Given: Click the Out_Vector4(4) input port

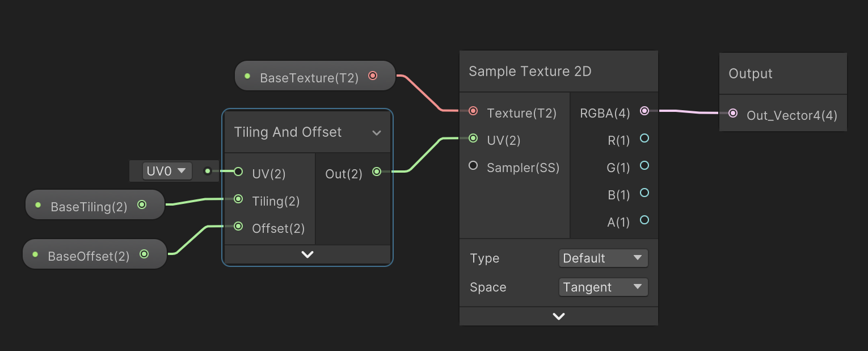Looking at the screenshot, I should 733,113.
